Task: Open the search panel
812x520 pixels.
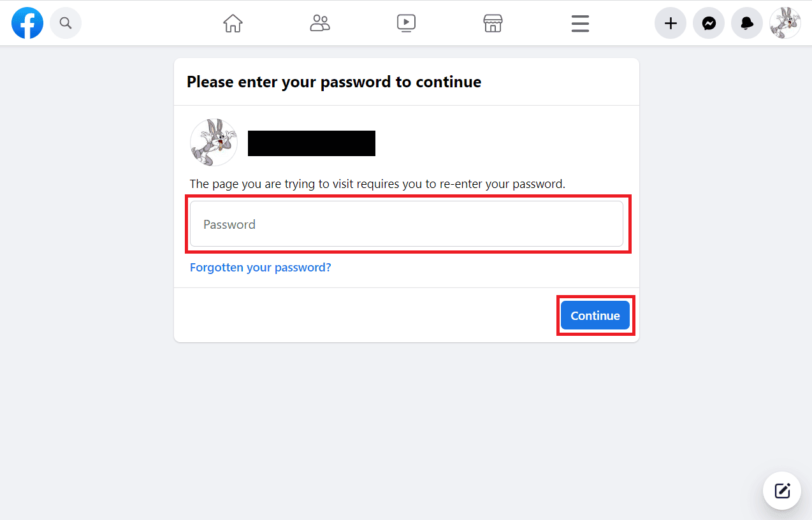Action: (x=66, y=23)
